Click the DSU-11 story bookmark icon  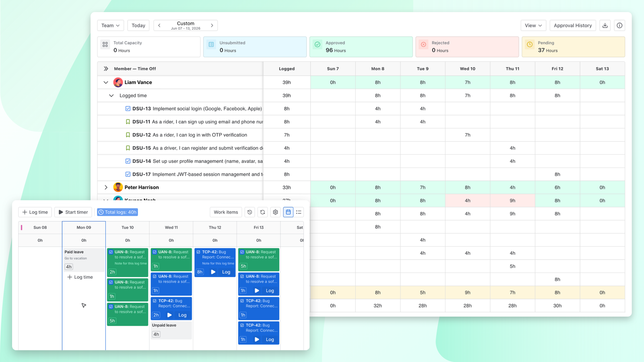click(x=128, y=122)
